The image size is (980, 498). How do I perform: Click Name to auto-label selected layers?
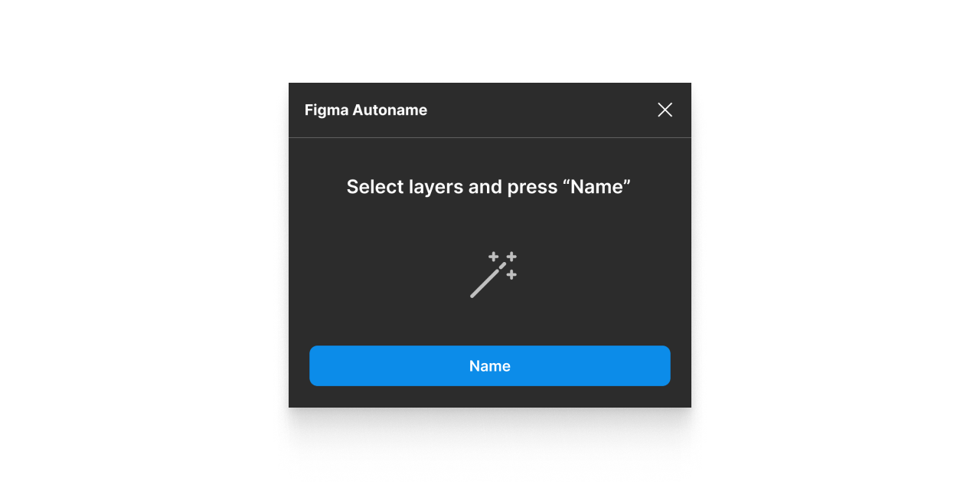[x=489, y=365]
